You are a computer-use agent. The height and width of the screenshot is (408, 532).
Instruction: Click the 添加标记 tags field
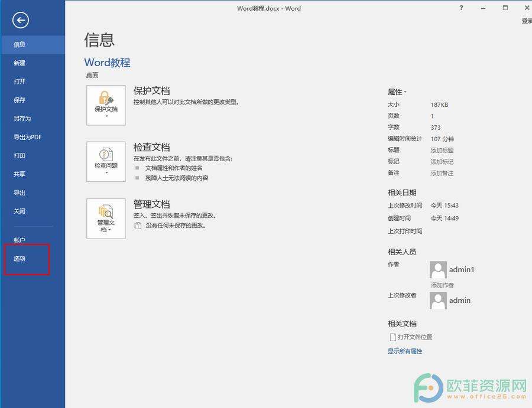442,162
